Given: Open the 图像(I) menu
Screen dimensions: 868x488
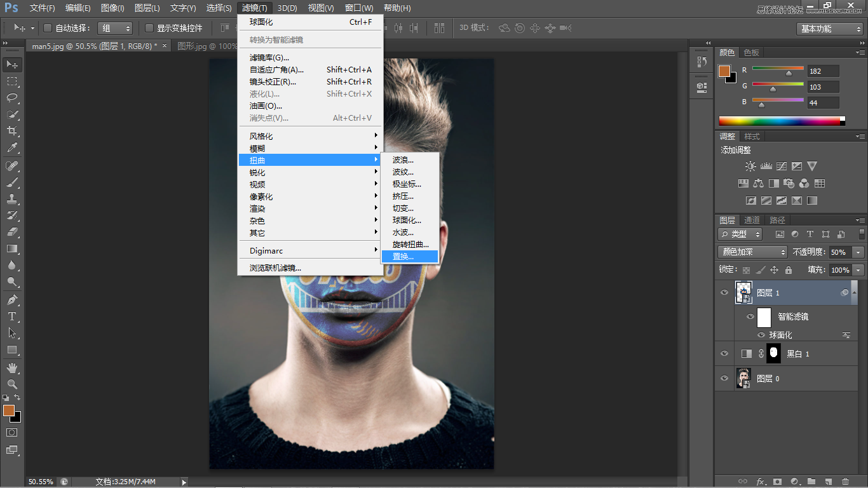Looking at the screenshot, I should [112, 8].
